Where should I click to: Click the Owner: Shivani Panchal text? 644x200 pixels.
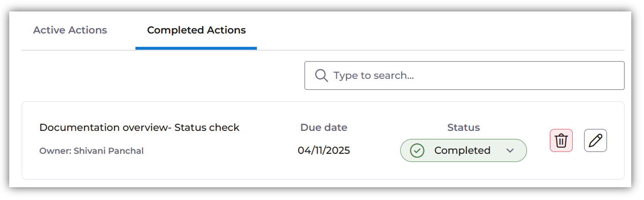(91, 151)
